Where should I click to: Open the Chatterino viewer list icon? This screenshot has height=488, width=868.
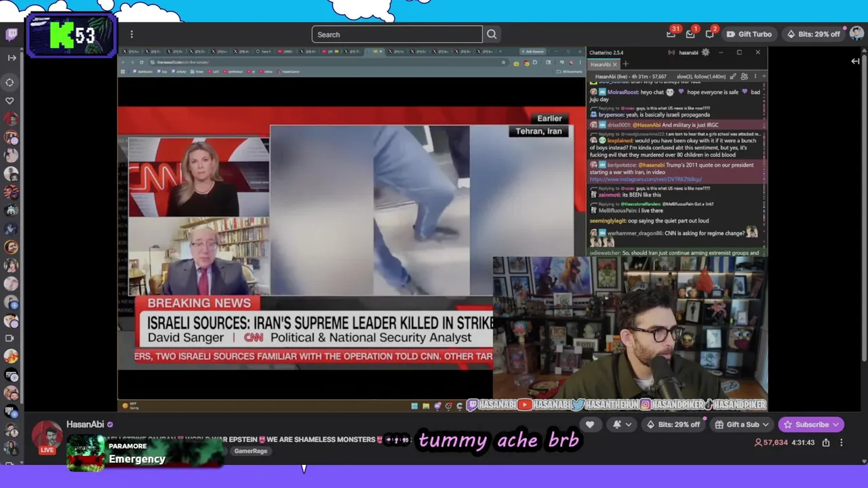pyautogui.click(x=744, y=77)
